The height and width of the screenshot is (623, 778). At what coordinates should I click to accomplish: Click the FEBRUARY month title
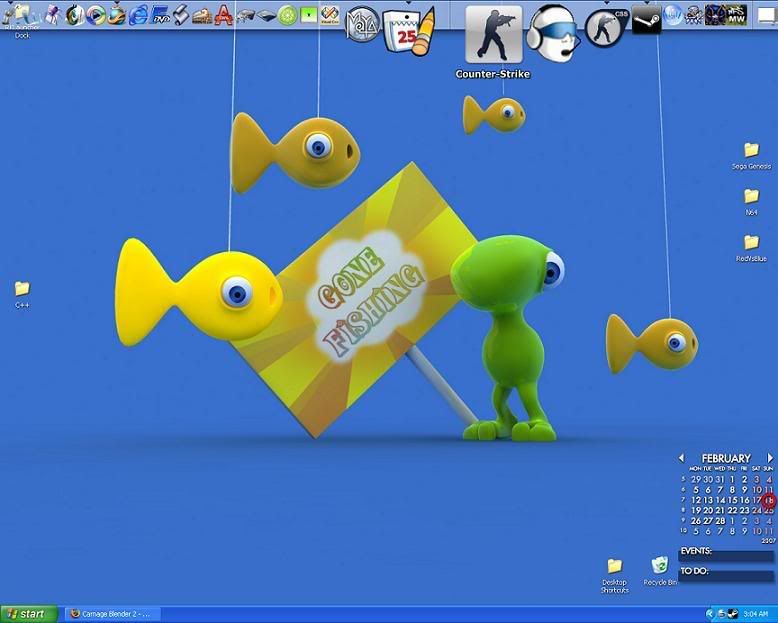click(726, 458)
